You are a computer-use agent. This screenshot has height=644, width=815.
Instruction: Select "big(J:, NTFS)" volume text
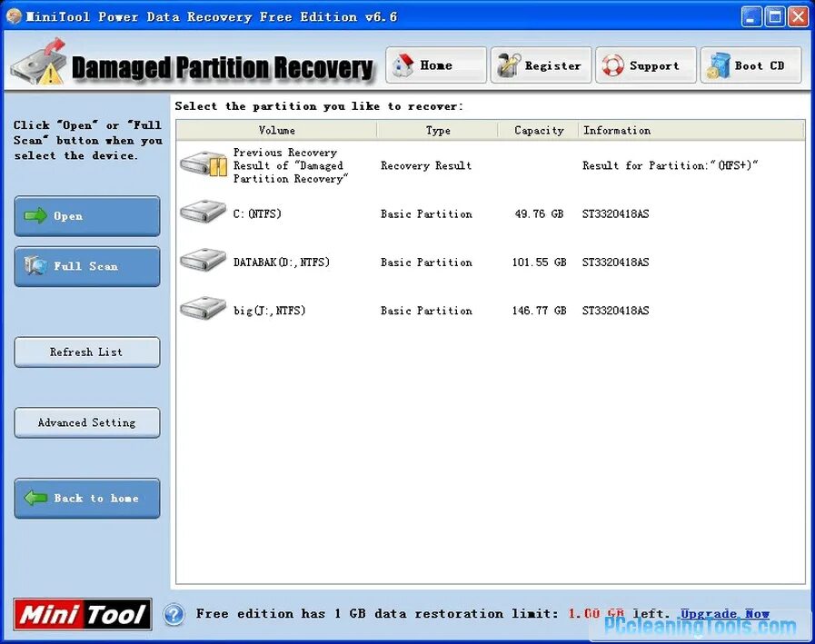[x=269, y=311]
